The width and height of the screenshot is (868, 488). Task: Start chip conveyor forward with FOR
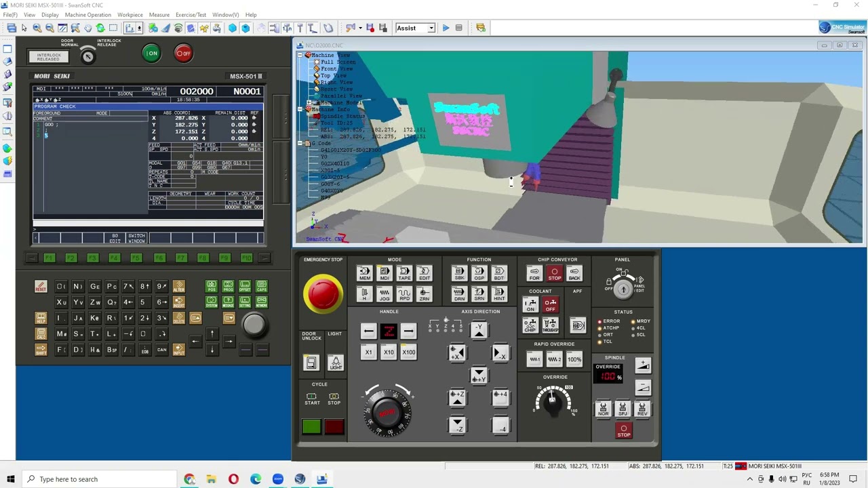point(534,274)
